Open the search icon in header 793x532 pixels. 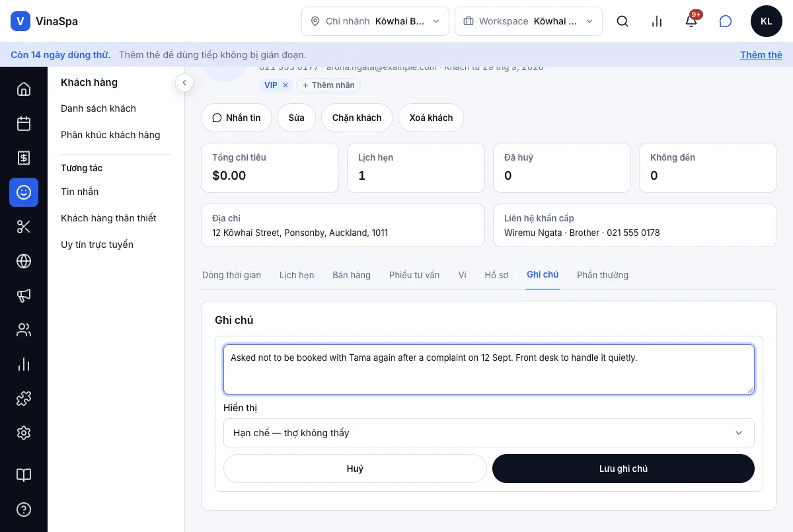[622, 21]
